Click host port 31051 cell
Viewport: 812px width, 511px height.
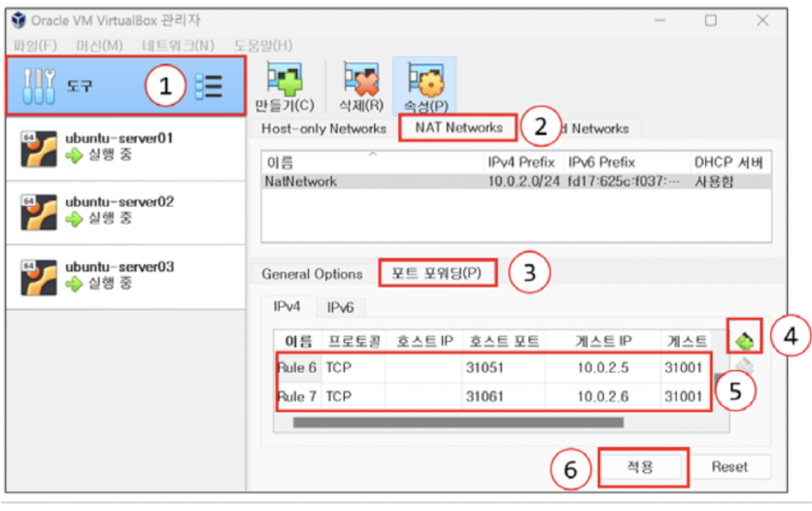[503, 367]
